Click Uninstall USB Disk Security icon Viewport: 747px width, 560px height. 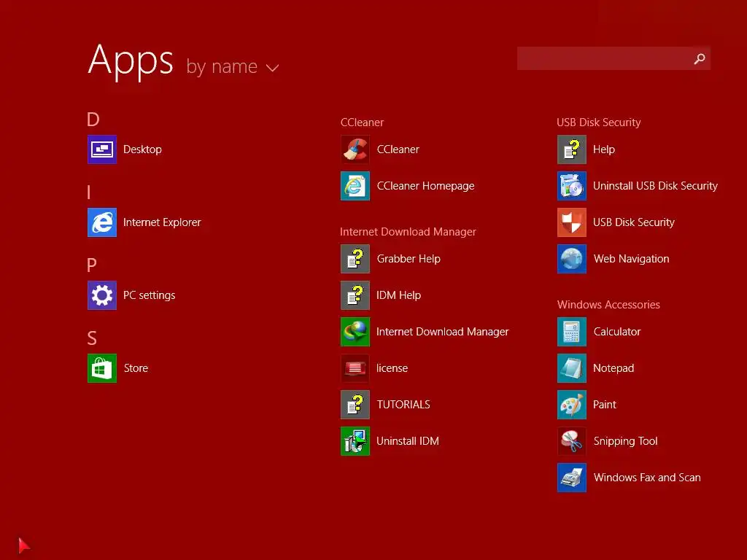[x=572, y=186]
